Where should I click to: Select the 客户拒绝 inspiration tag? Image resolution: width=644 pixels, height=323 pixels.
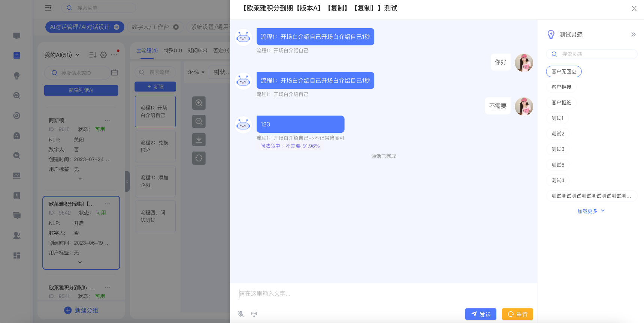click(x=561, y=103)
